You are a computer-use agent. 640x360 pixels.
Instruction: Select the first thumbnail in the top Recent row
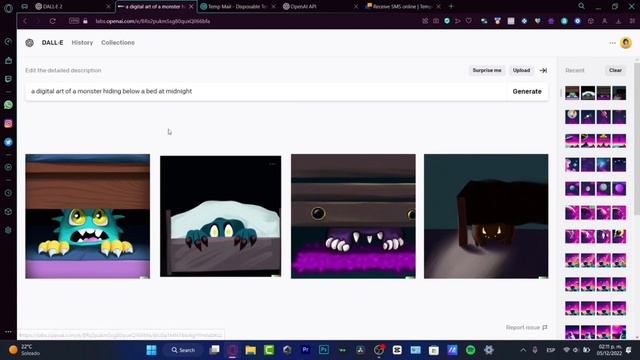tap(572, 93)
